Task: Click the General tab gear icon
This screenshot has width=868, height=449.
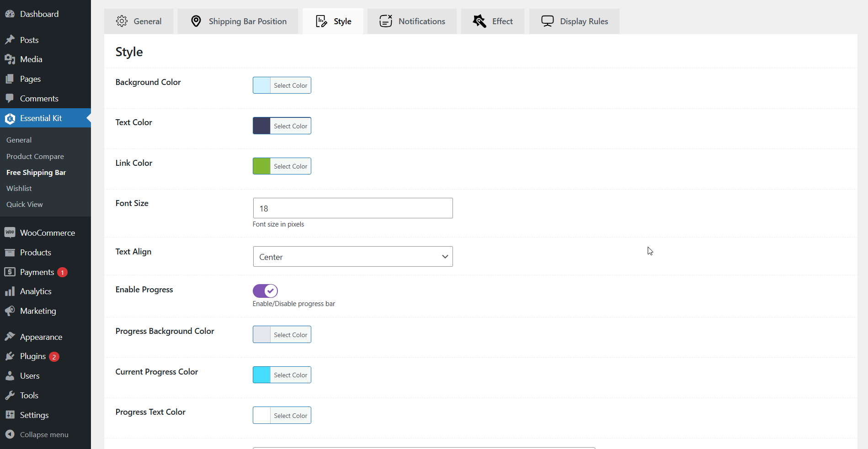Action: pyautogui.click(x=122, y=21)
